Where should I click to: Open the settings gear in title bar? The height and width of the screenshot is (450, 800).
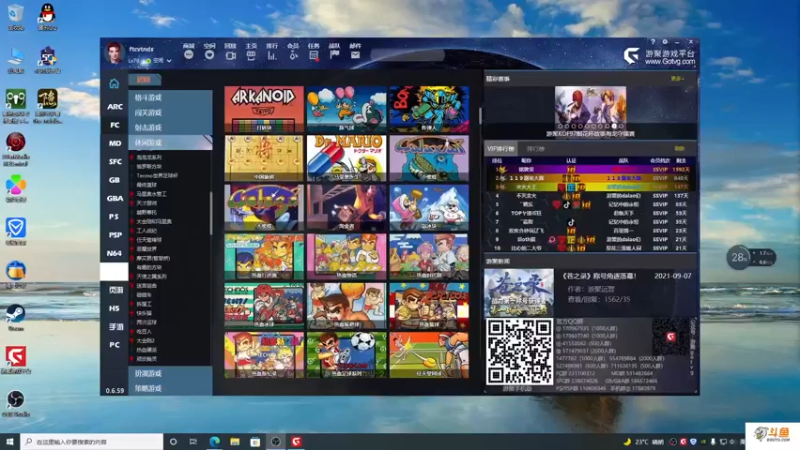(665, 42)
